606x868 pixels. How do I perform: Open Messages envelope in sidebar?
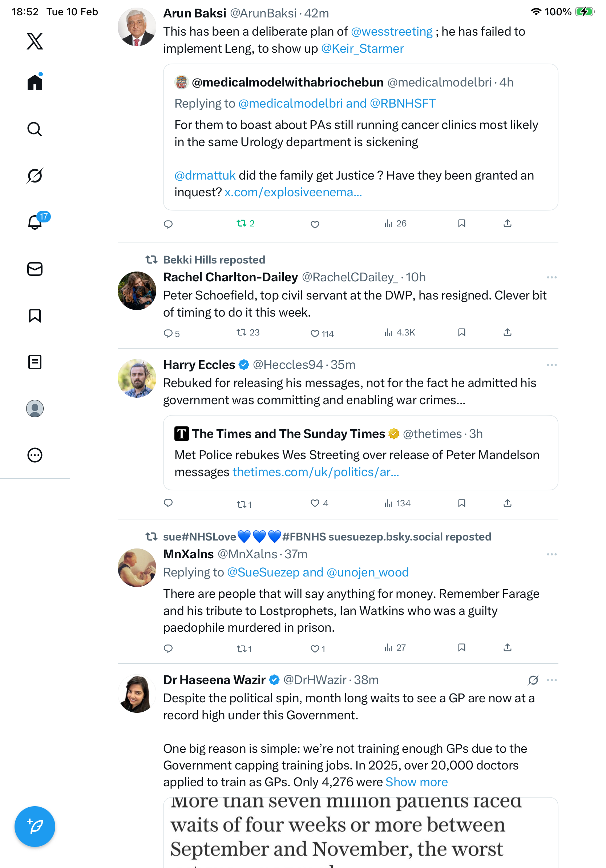(35, 269)
